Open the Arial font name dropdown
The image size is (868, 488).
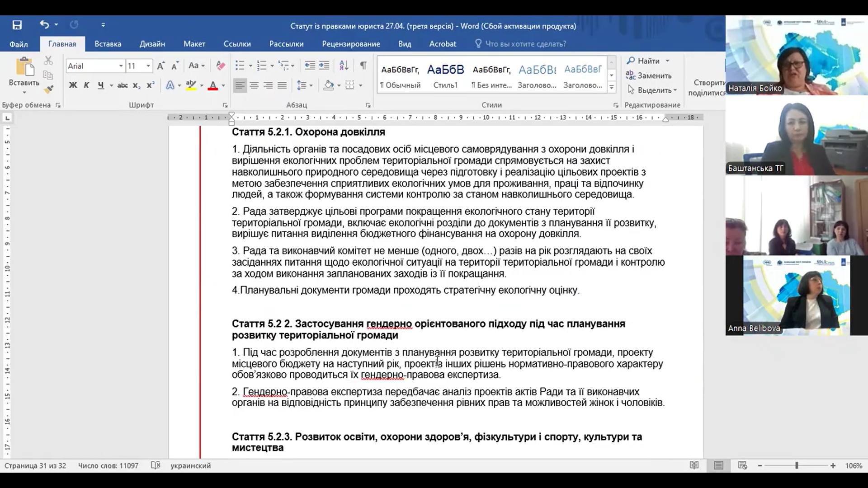(x=121, y=66)
